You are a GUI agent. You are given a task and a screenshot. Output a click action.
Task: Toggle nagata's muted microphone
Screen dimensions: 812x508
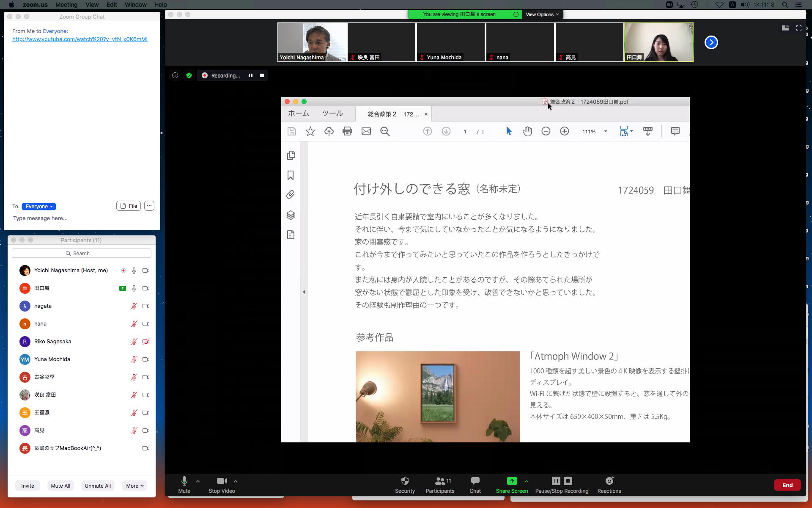134,306
